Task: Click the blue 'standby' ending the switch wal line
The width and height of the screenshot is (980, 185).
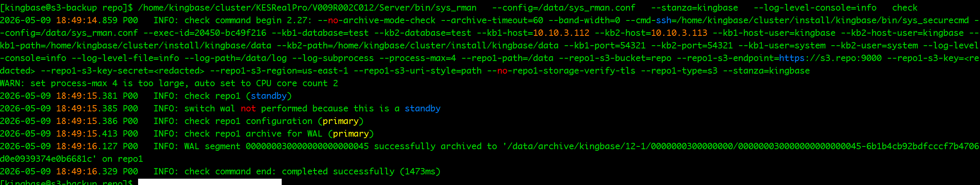Action: (423, 109)
